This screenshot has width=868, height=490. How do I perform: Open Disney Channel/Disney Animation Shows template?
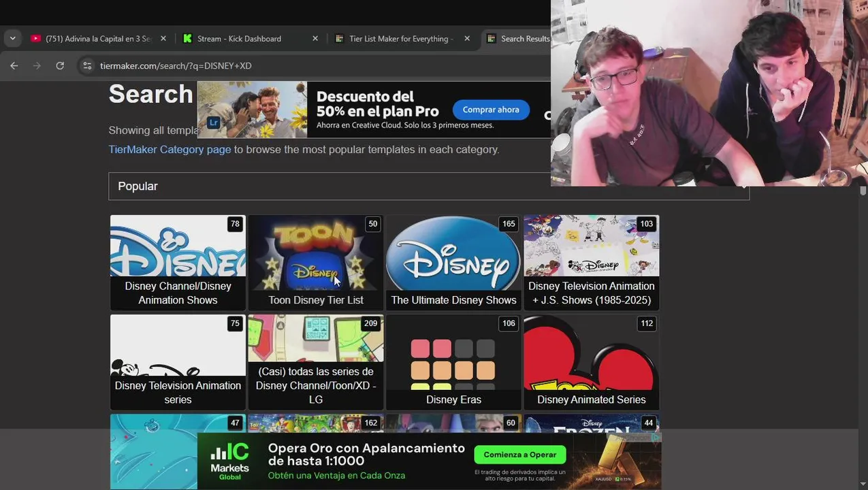(x=178, y=262)
